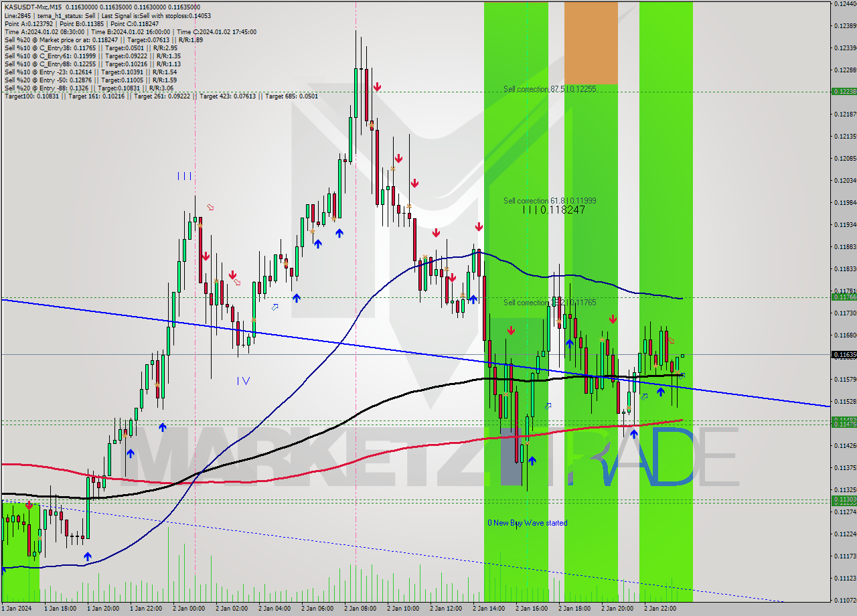857x616 pixels.
Task: Click the '2 Jan 10:00' time axis label
Action: (402, 609)
